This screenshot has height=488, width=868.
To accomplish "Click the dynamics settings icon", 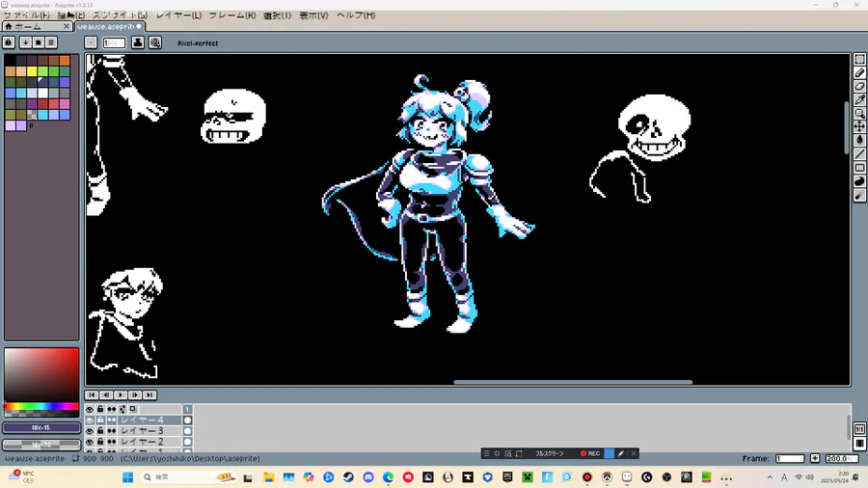I will [x=155, y=42].
